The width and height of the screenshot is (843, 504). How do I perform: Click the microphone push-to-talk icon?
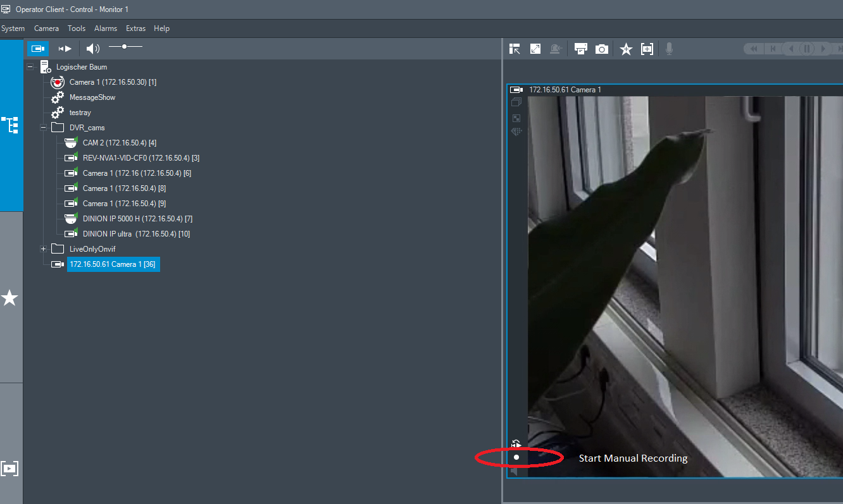(669, 49)
